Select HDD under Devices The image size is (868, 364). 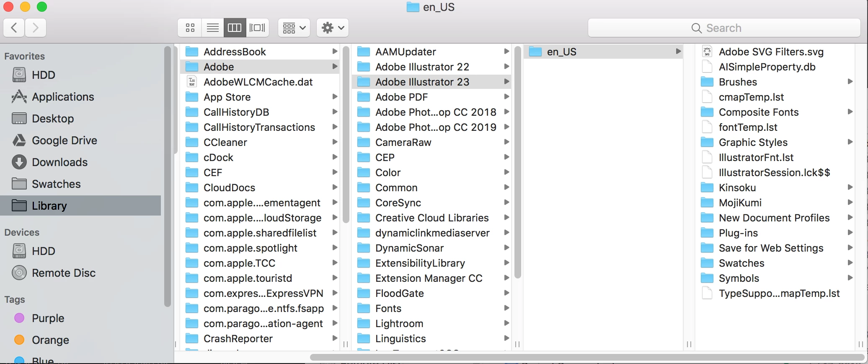(80, 251)
